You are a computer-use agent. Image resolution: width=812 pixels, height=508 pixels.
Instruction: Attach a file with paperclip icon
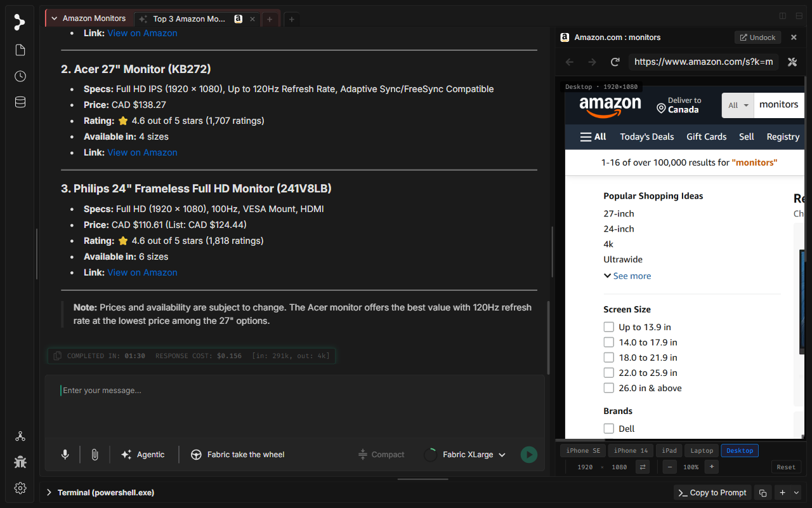(95, 455)
